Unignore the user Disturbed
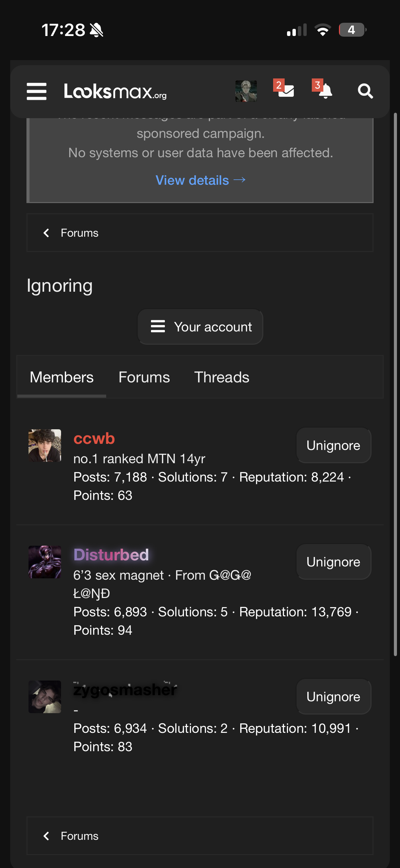The height and width of the screenshot is (868, 400). click(x=333, y=562)
